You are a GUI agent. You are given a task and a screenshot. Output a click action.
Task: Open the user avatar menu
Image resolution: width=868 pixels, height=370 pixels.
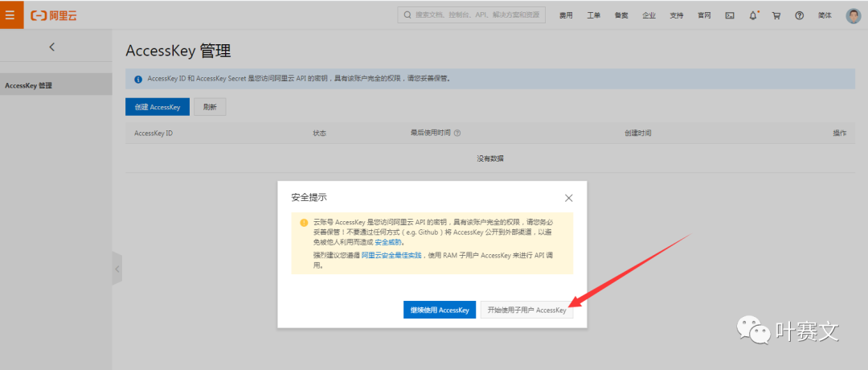[x=853, y=15]
